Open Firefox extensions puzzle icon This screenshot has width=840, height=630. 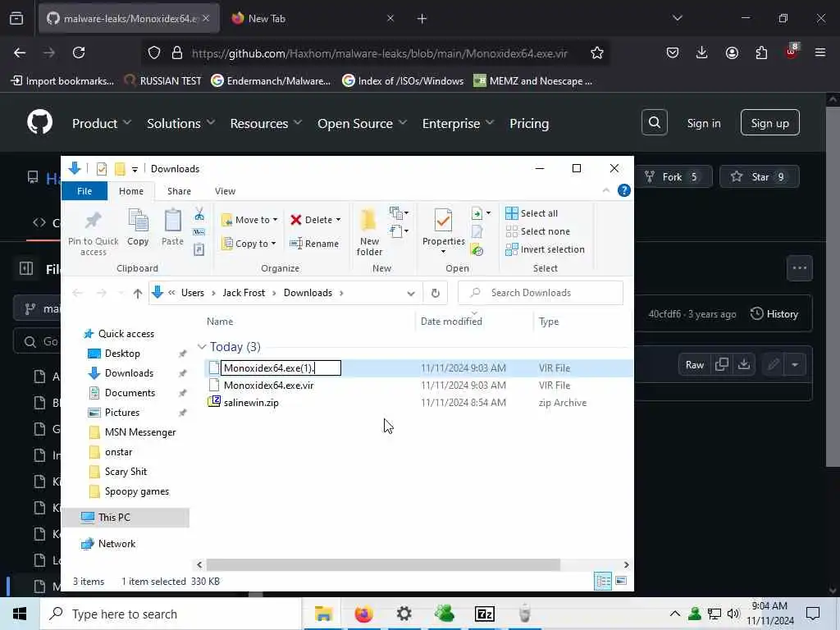pyautogui.click(x=761, y=52)
